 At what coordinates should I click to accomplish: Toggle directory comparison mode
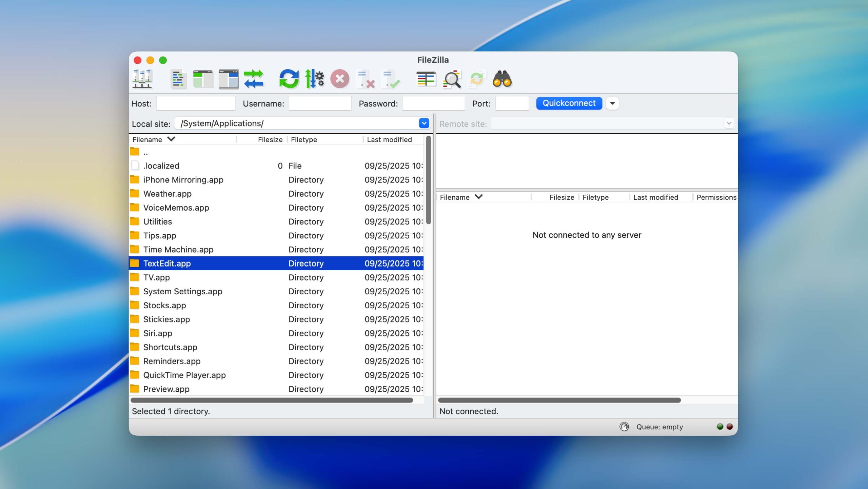(x=452, y=79)
